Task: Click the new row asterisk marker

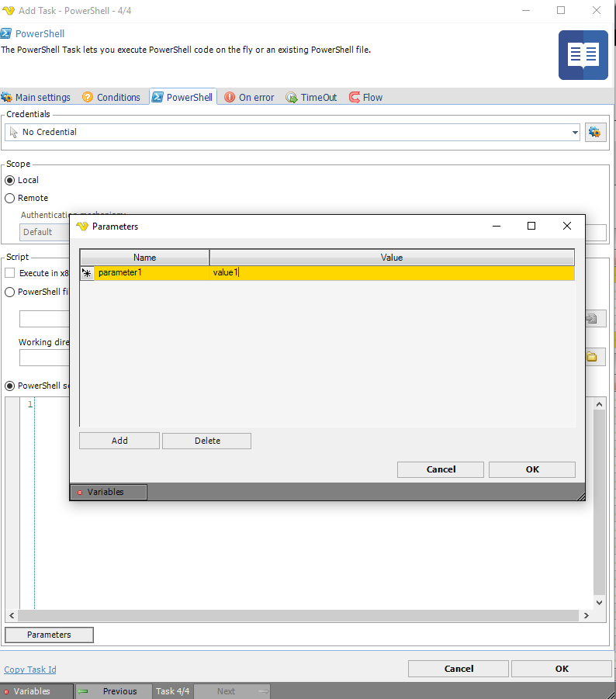Action: point(87,273)
